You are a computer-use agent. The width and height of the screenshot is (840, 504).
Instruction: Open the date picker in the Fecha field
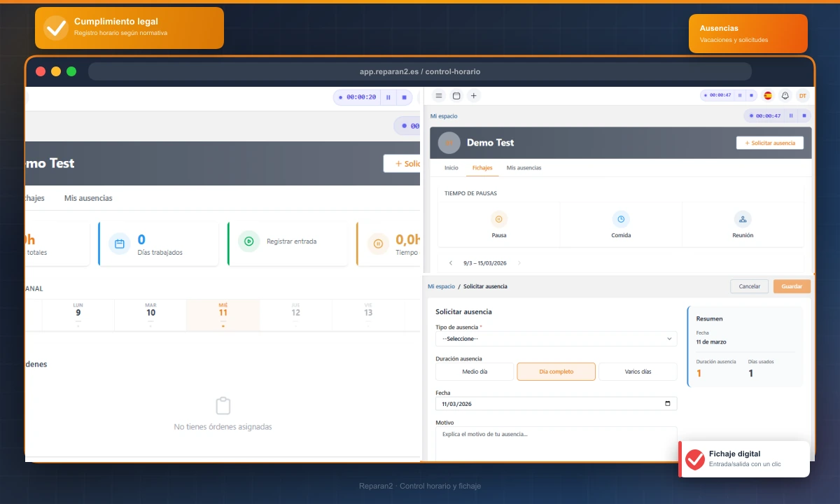[667, 404]
